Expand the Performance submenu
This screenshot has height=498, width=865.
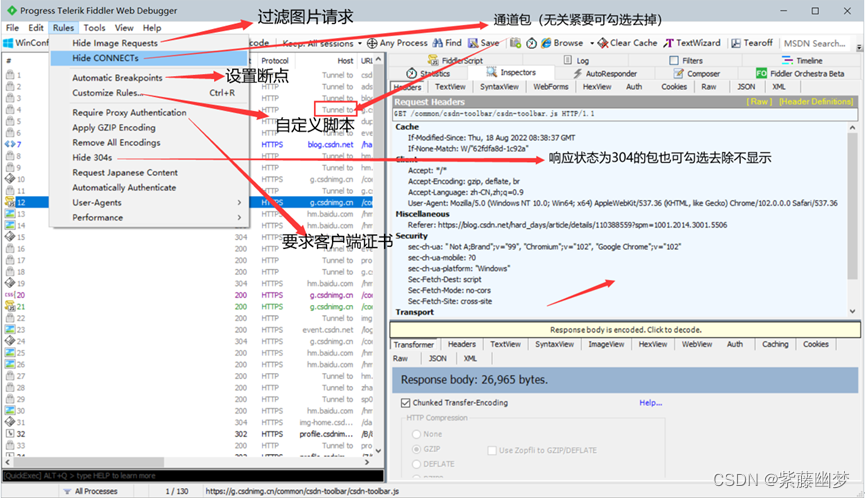click(149, 217)
